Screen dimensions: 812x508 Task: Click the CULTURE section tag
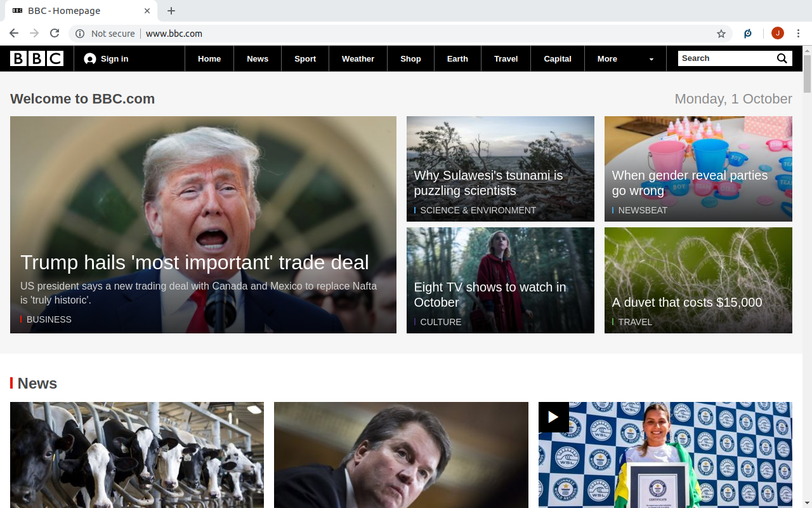click(x=440, y=322)
